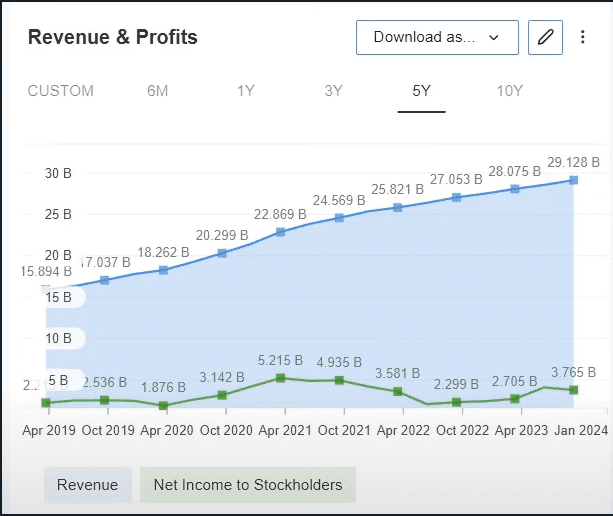Click the 20.299 B revenue data point
Image resolution: width=613 pixels, height=516 pixels.
click(222, 253)
